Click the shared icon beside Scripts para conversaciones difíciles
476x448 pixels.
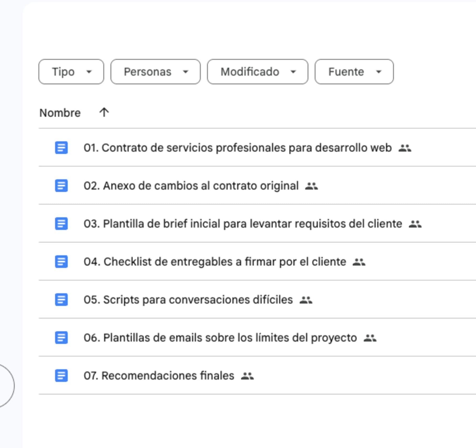(306, 300)
